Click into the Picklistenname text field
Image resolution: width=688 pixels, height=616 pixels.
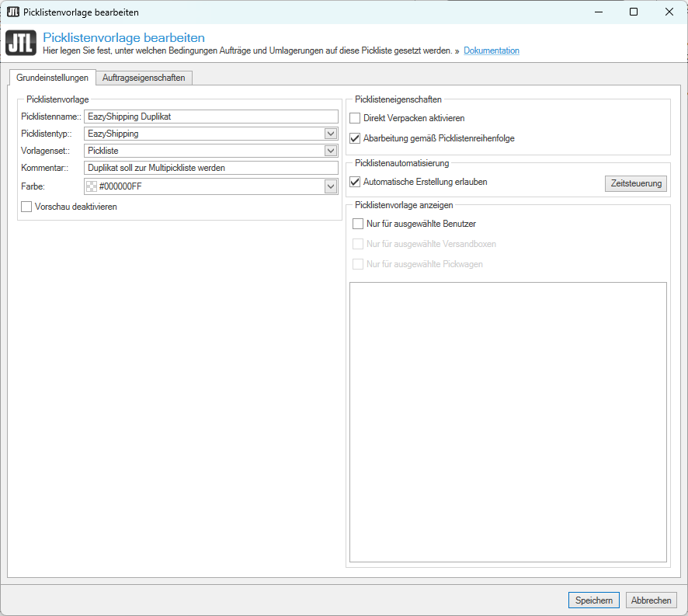pos(210,117)
